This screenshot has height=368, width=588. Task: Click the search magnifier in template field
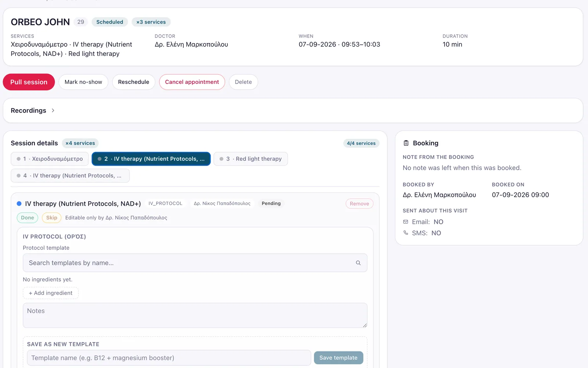pos(358,263)
